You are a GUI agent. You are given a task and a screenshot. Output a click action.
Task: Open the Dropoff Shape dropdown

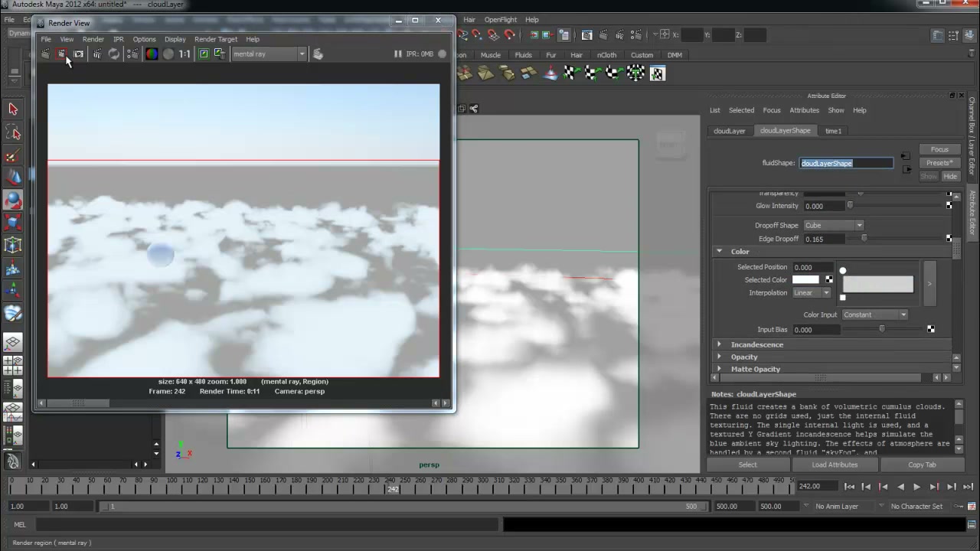click(x=833, y=225)
